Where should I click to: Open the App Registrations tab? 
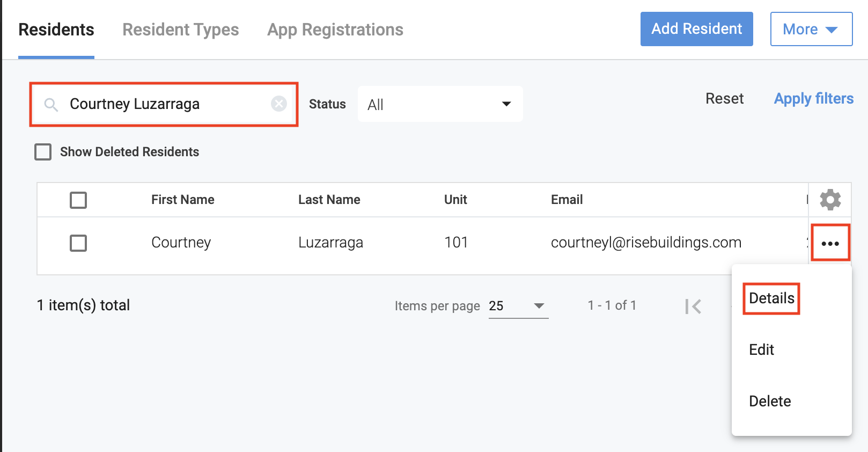pos(335,30)
